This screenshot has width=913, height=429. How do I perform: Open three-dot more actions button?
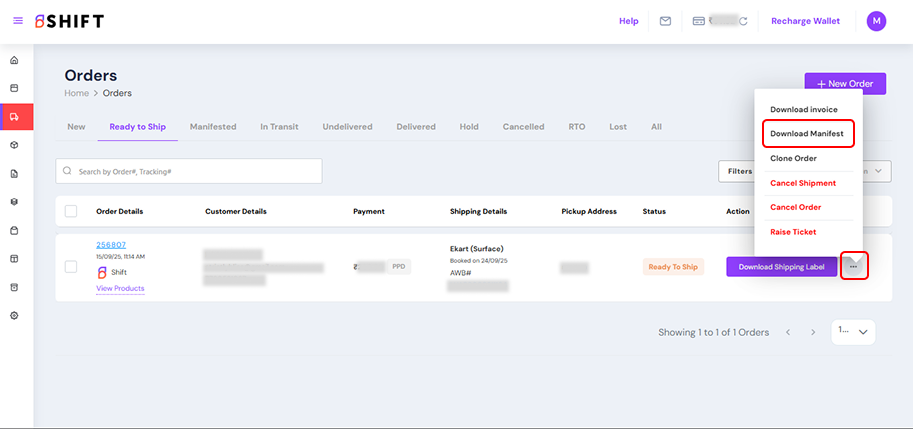pyautogui.click(x=853, y=267)
